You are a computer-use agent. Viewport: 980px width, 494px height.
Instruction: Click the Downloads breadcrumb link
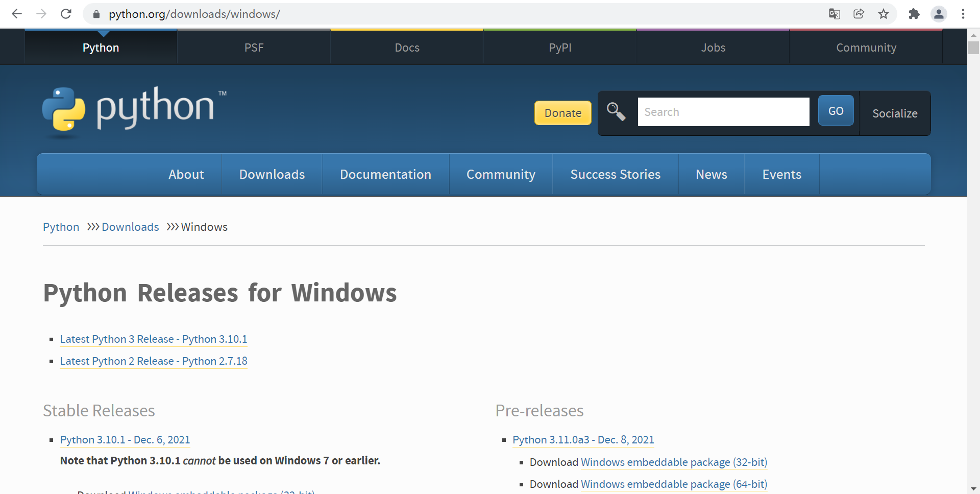pyautogui.click(x=130, y=227)
